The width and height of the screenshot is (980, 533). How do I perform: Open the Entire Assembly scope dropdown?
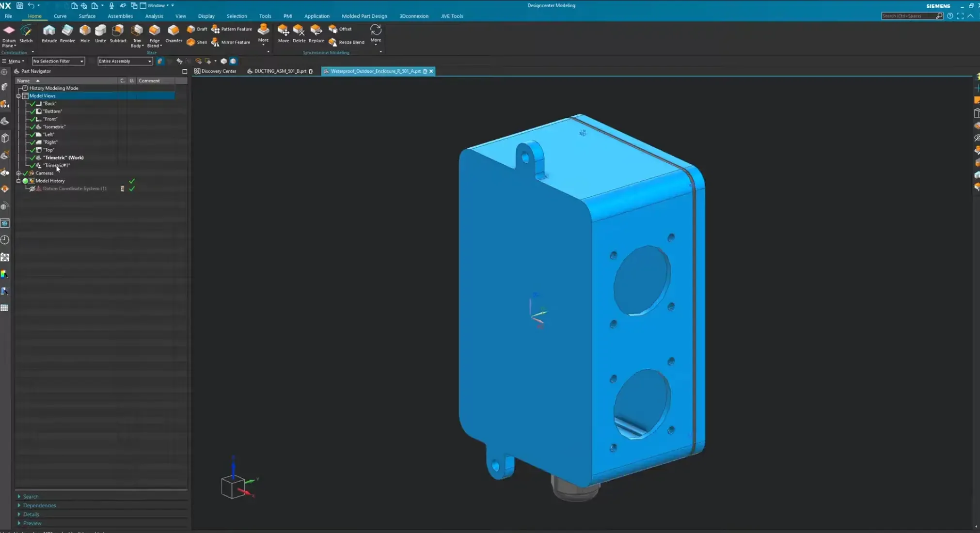pos(125,61)
